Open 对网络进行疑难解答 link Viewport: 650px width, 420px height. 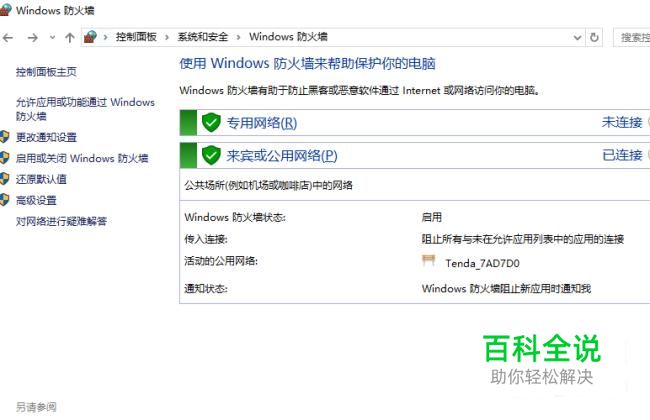[x=61, y=221]
